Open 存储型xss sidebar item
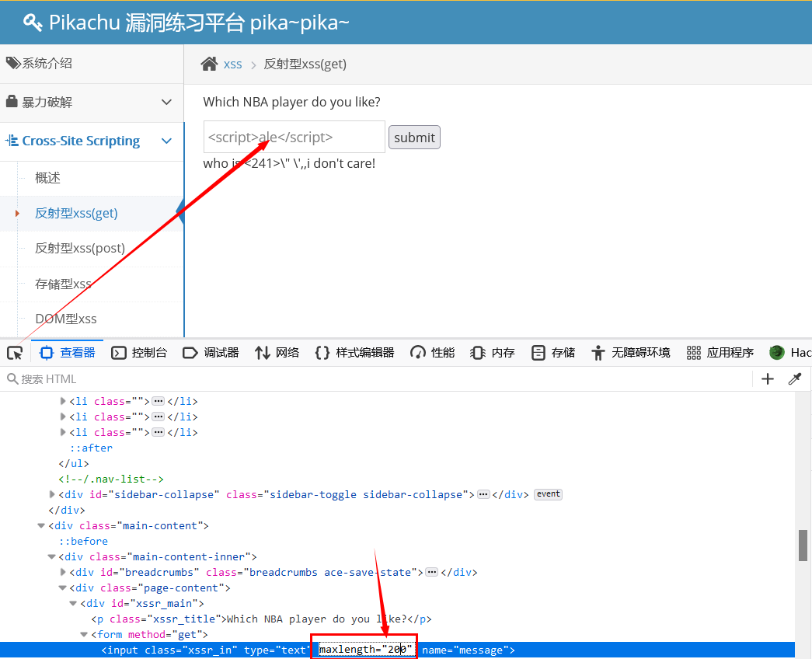The height and width of the screenshot is (659, 812). [63, 284]
